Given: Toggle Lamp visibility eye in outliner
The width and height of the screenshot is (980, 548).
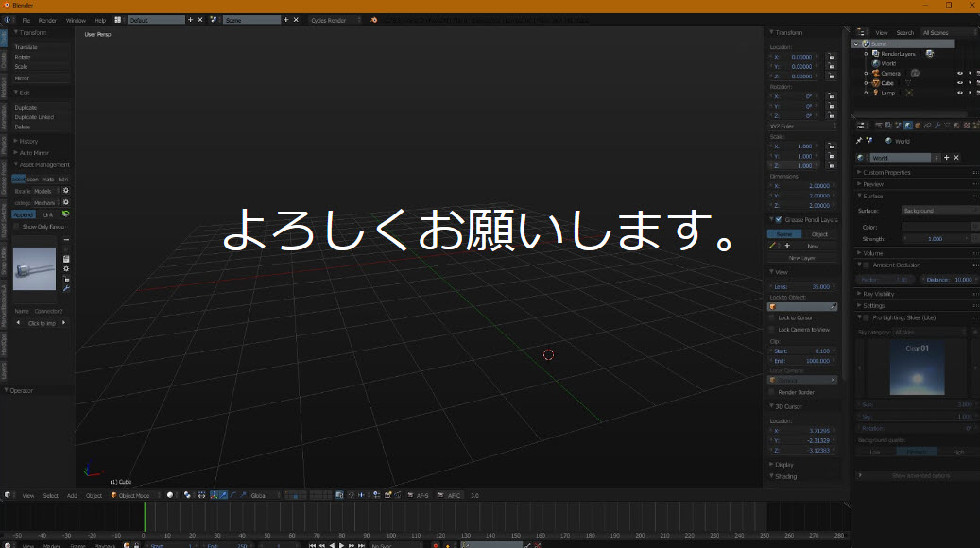Looking at the screenshot, I should pyautogui.click(x=960, y=93).
